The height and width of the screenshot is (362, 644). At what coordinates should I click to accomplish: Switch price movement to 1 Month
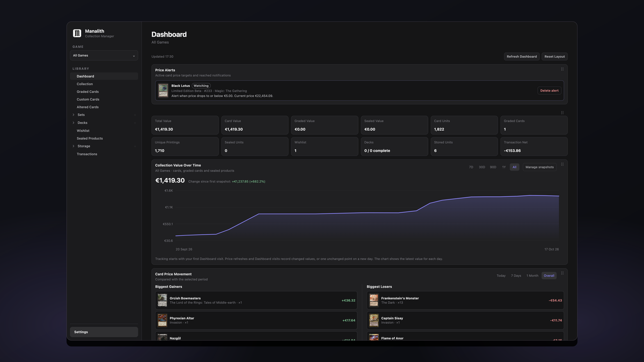(532, 276)
